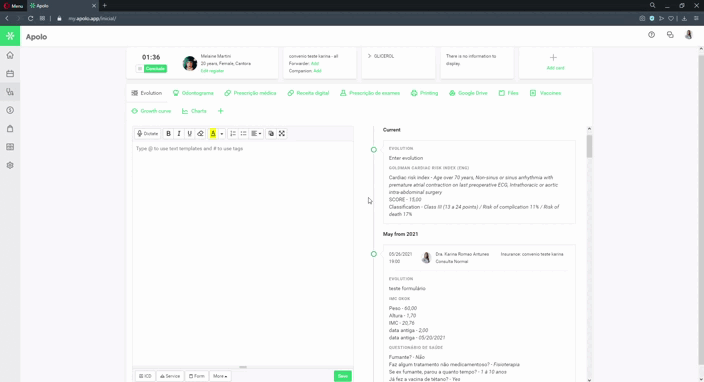Click into the evolution text editor field
Image resolution: width=704 pixels, height=382 pixels.
click(243, 254)
